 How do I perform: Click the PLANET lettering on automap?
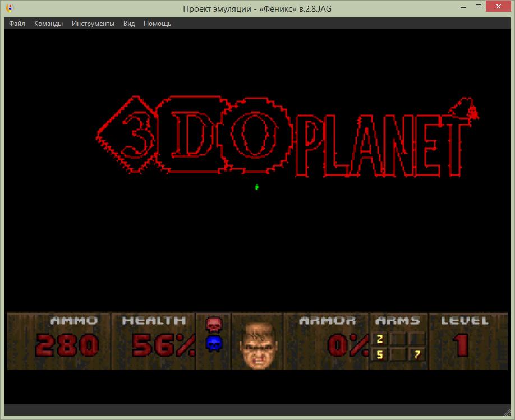click(383, 145)
